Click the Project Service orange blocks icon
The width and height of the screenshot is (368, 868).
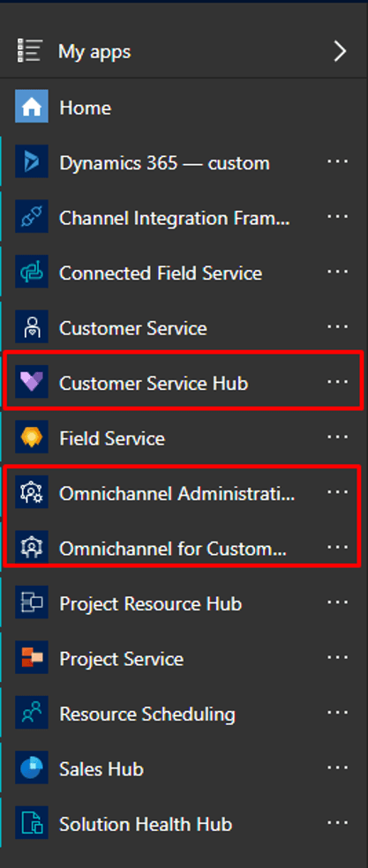[32, 658]
